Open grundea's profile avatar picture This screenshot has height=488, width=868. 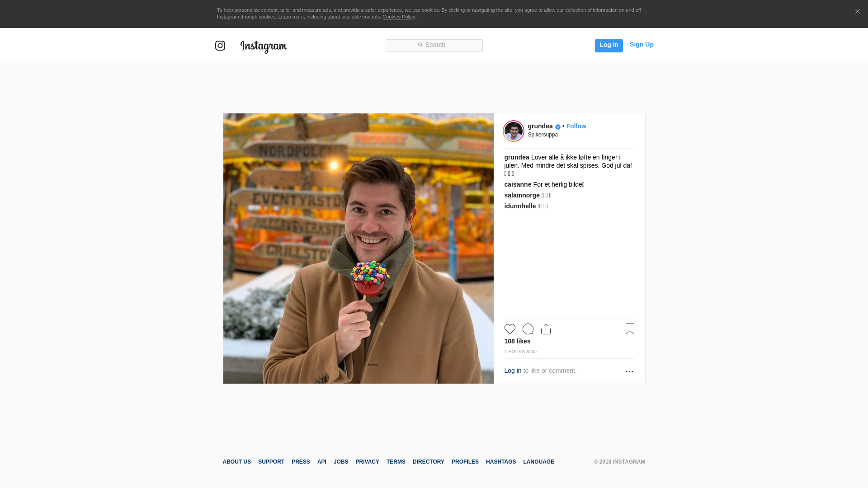tap(514, 131)
